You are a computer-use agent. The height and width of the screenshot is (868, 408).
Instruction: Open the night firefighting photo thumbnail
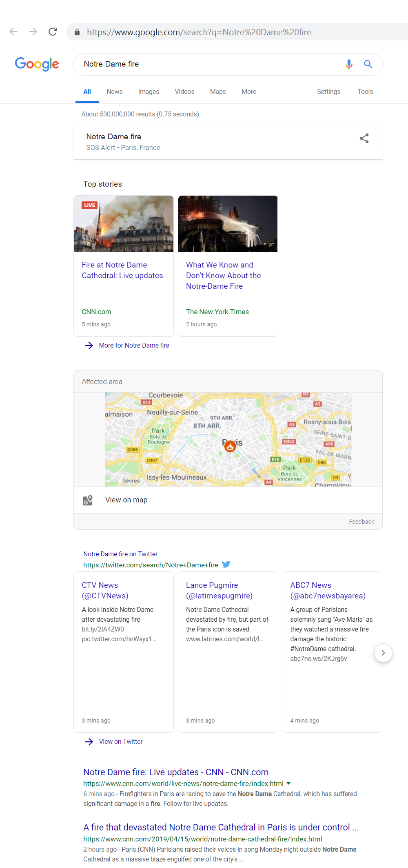[228, 224]
